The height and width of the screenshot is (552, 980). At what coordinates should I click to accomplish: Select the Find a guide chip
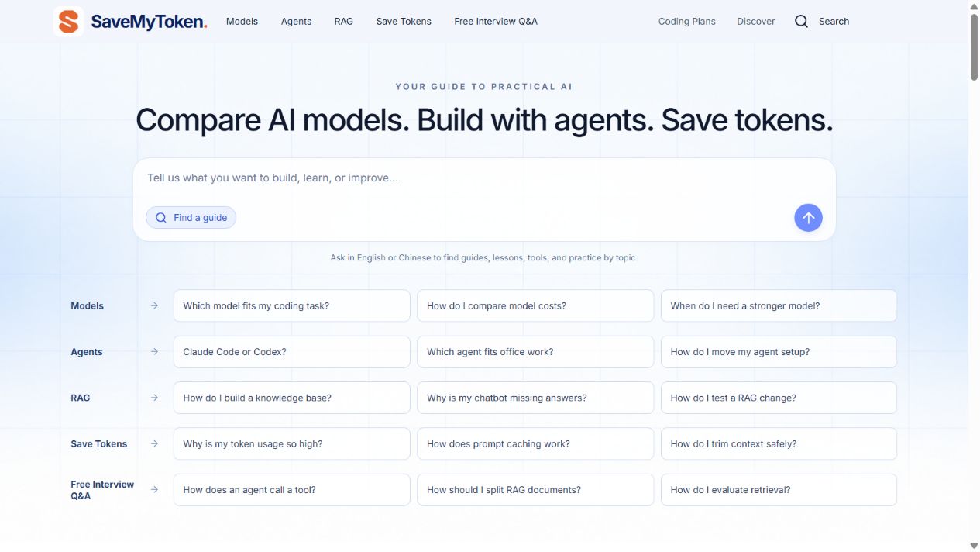[191, 218]
